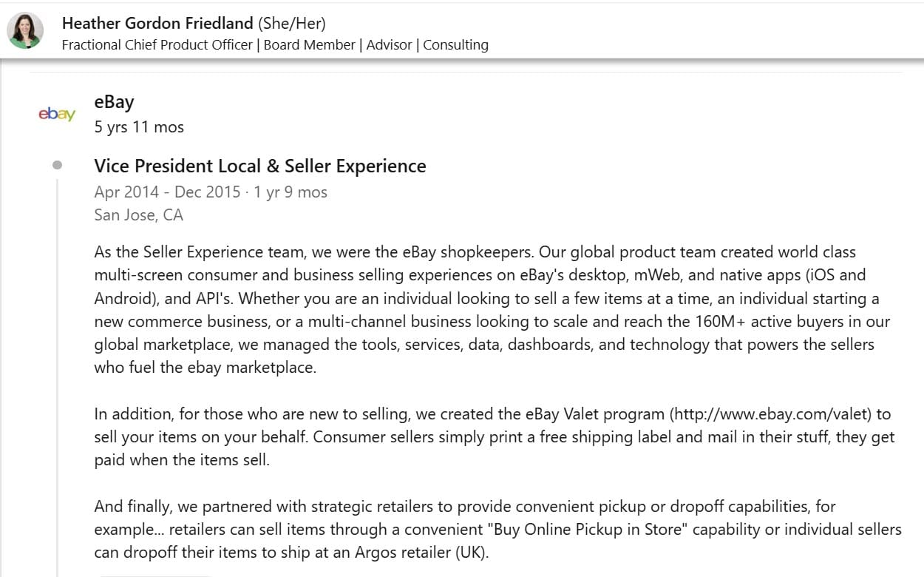Click the Heather Gordon Friedland name
Viewport: 924px width, 577px height.
tap(157, 23)
